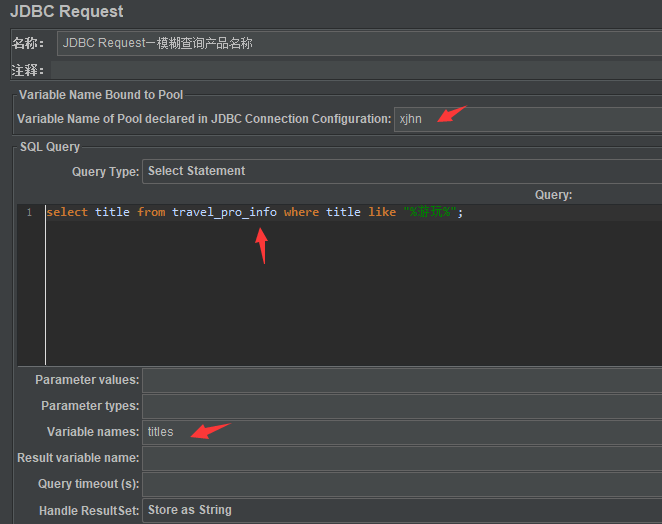Click the 名称 name input field
Image resolution: width=662 pixels, height=524 pixels.
tap(359, 43)
